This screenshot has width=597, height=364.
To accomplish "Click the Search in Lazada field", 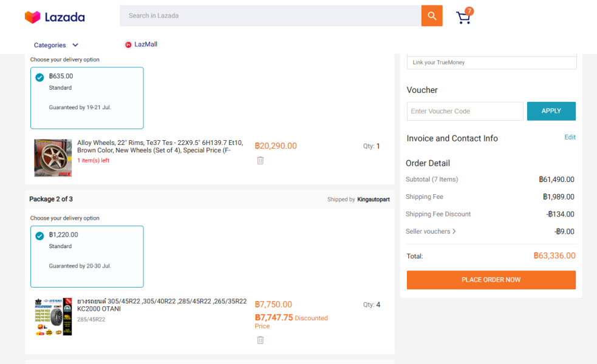I will point(270,16).
